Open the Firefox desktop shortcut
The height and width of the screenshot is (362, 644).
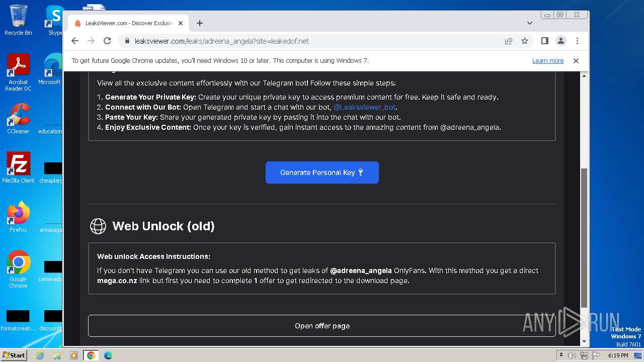pos(18,217)
